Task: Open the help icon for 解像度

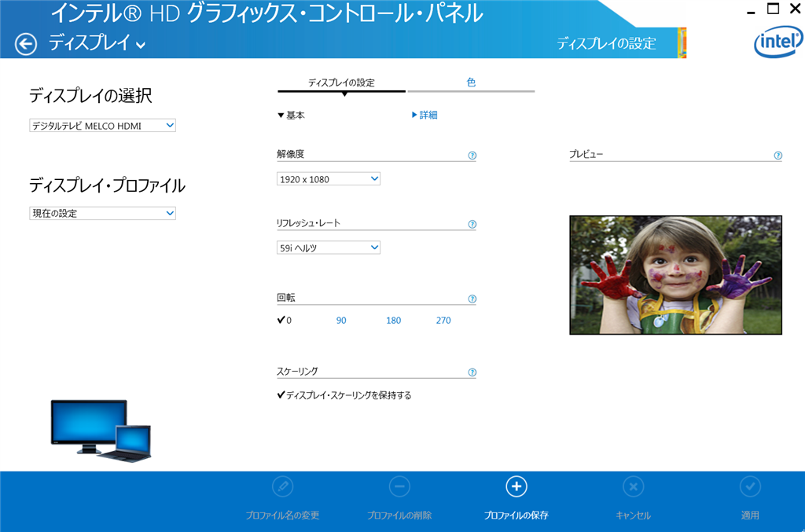Action: (x=472, y=156)
